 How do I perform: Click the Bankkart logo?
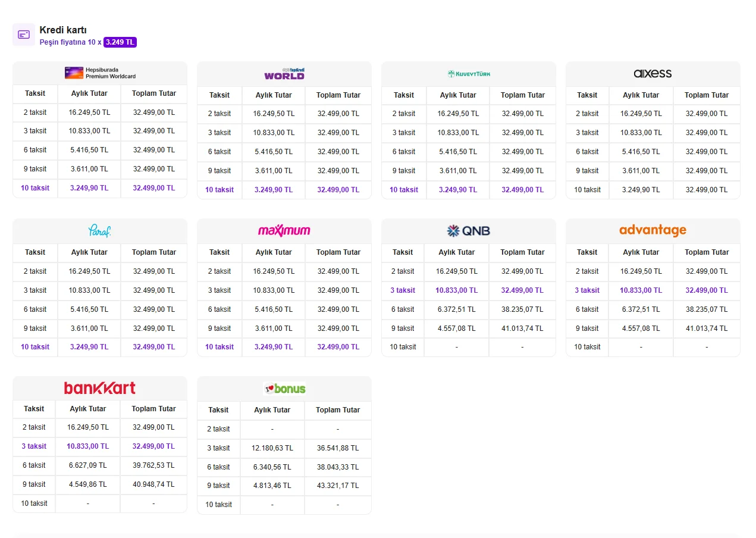pos(100,388)
